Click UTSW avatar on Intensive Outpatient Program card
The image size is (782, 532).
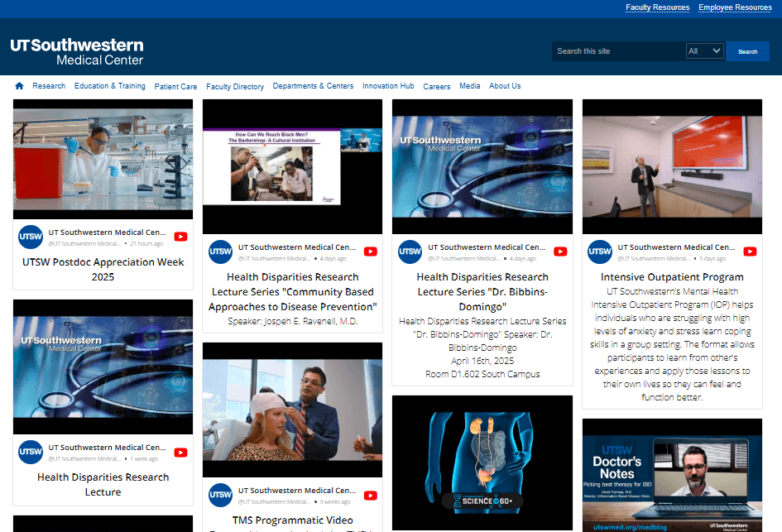600,252
